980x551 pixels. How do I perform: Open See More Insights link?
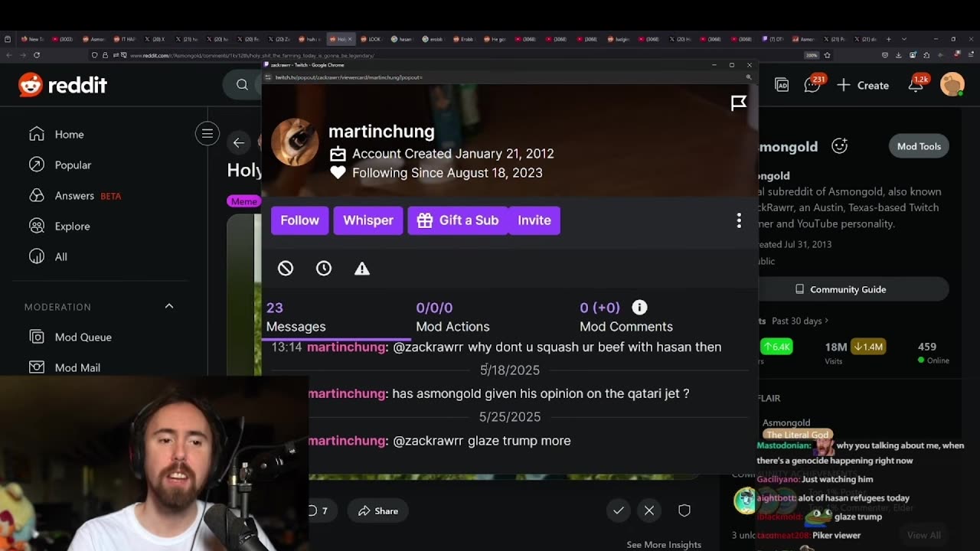click(x=664, y=544)
